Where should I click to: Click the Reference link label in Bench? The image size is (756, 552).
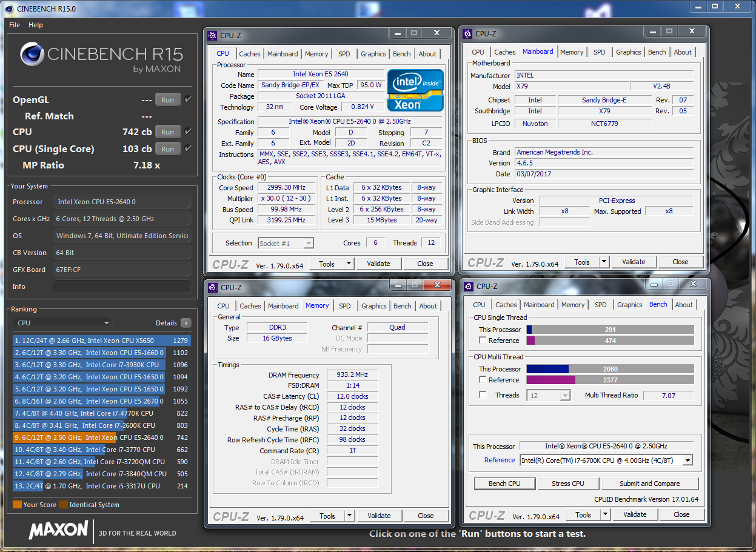(500, 461)
